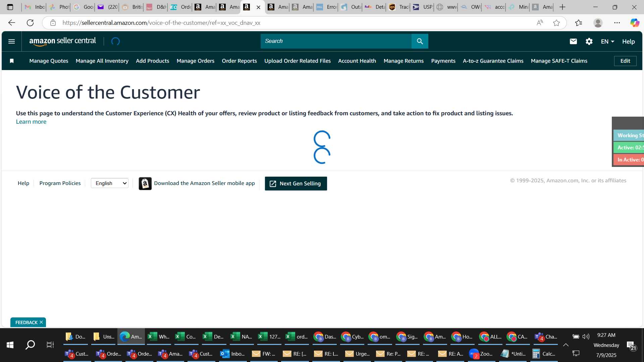
Task: Show hidden system tray icons
Action: [x=566, y=345]
